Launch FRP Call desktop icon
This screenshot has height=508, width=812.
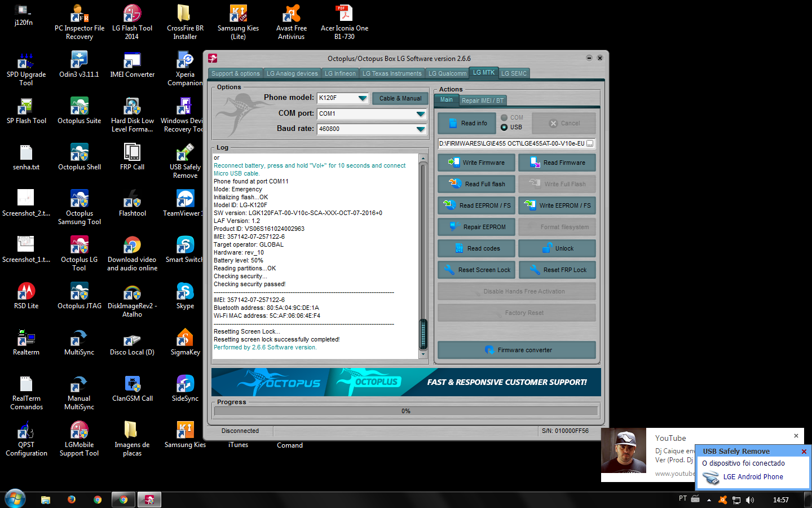[132, 157]
